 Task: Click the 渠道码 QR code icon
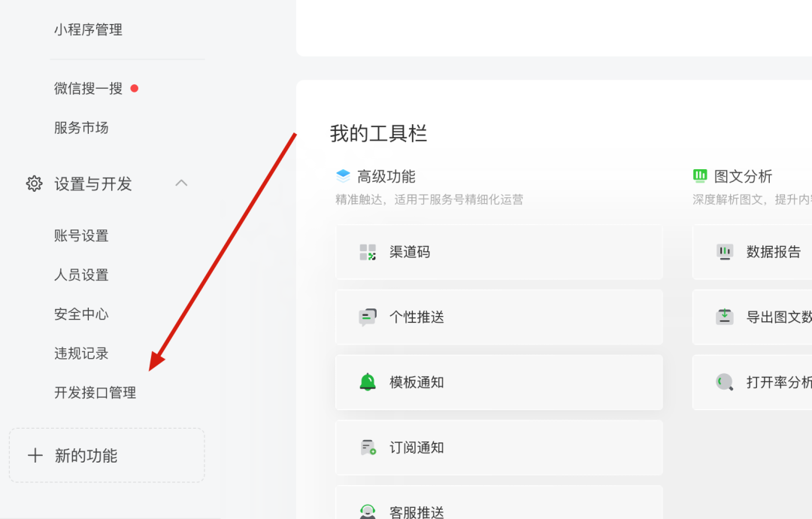[367, 252]
